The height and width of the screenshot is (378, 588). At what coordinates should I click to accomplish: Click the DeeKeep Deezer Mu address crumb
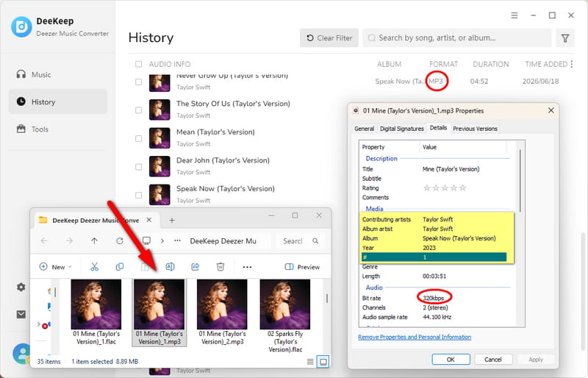tap(223, 241)
